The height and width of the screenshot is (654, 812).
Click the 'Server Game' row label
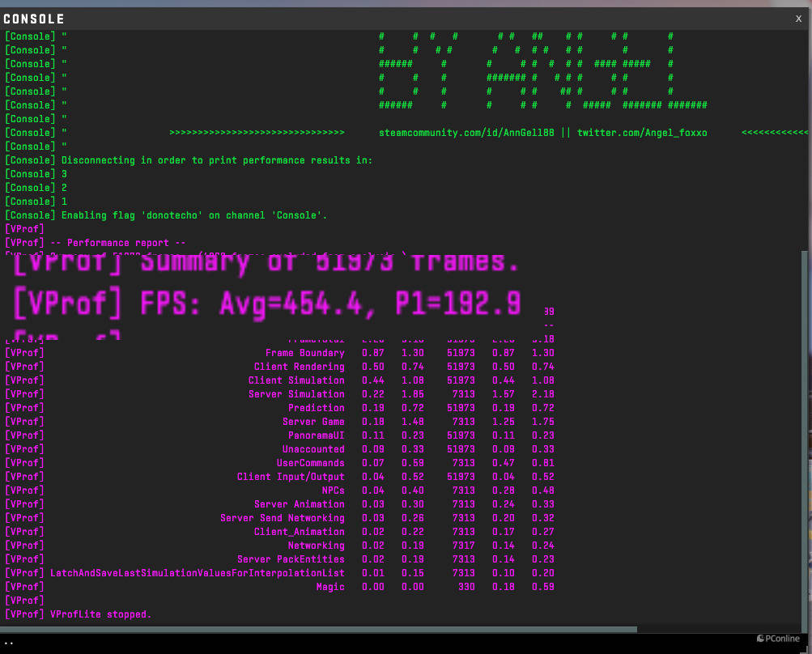313,422
